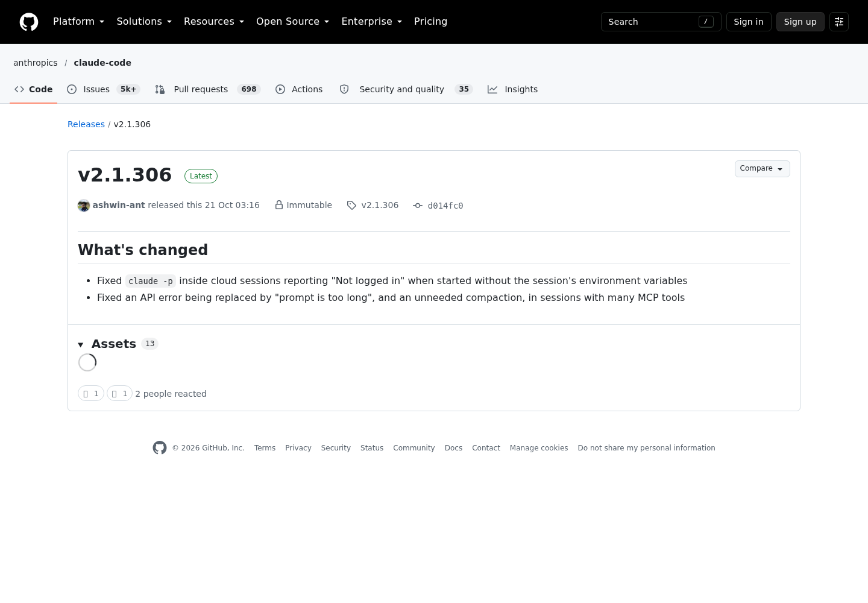Open the Privacy footer link
The image size is (868, 603).
coord(298,448)
